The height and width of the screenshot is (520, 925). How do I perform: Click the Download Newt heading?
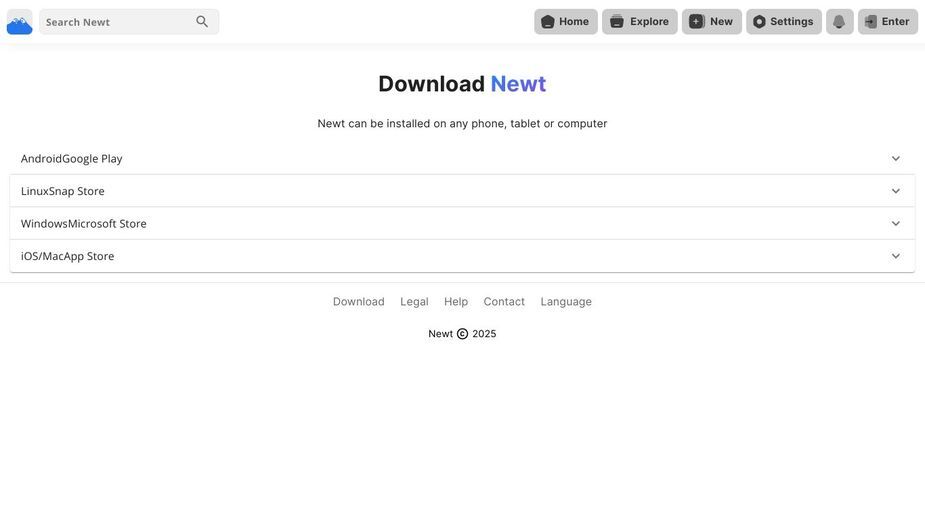point(462,84)
